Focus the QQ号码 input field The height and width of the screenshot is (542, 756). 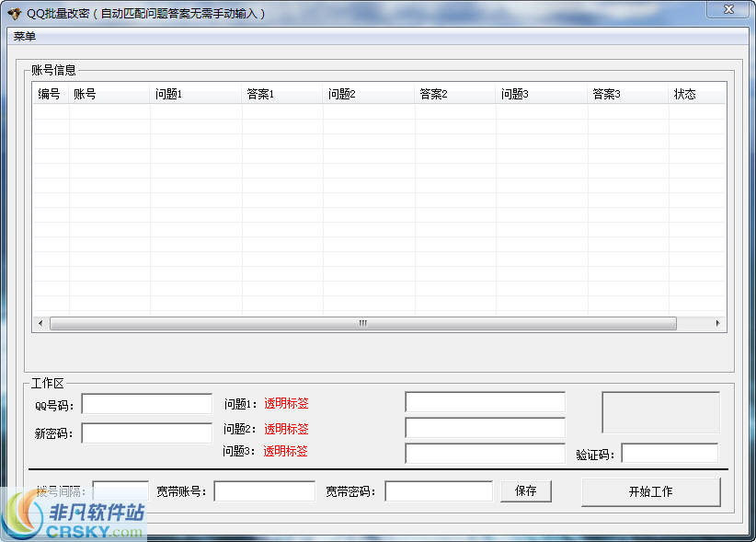coord(146,404)
